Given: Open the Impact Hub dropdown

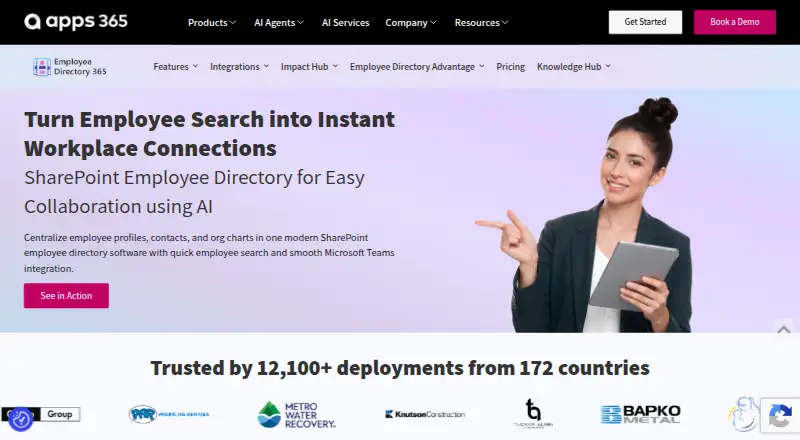Looking at the screenshot, I should pyautogui.click(x=309, y=66).
